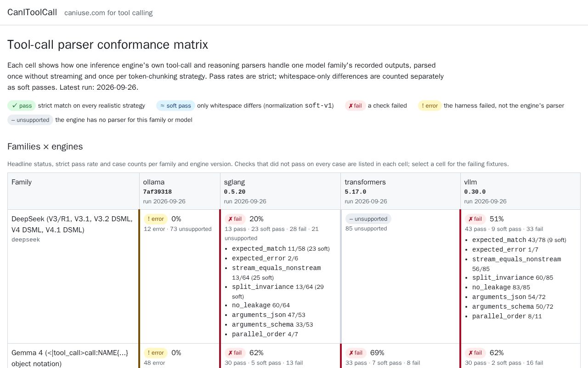Click the legend's gray "unsupported" badge
The height and width of the screenshot is (368, 588).
[x=30, y=120]
